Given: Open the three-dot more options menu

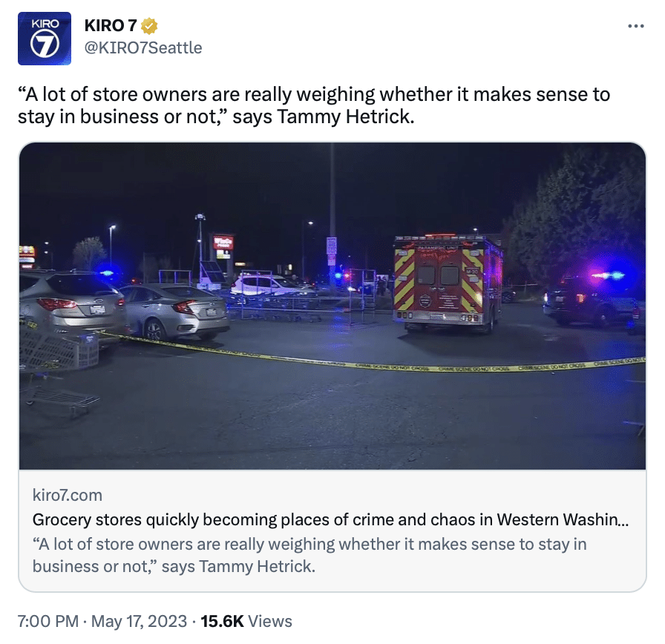Looking at the screenshot, I should click(636, 26).
